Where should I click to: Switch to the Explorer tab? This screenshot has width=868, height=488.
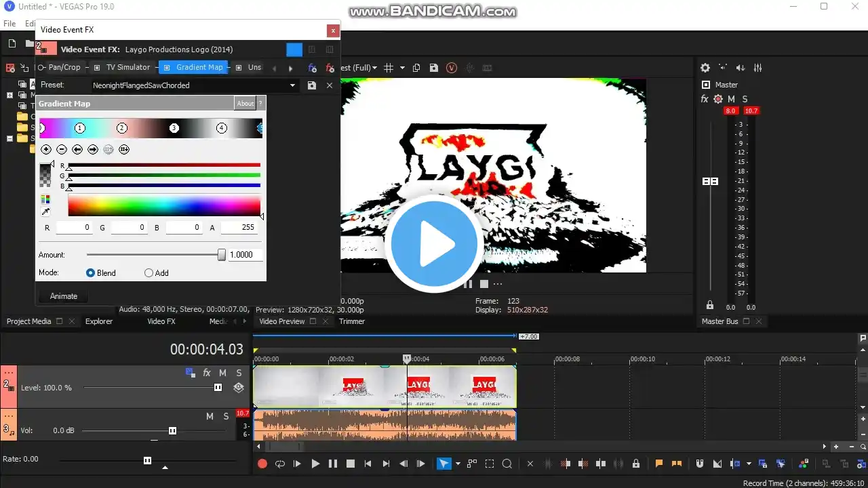click(x=99, y=321)
